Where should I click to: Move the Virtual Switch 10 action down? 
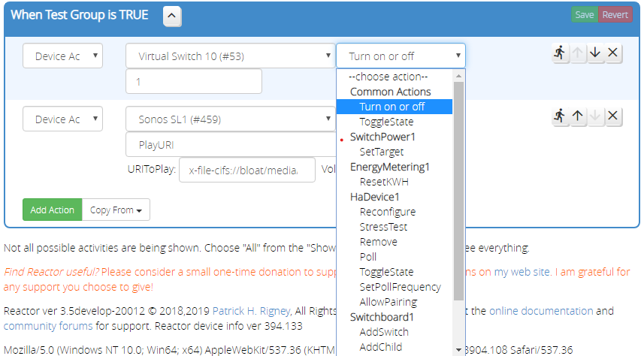tap(596, 53)
